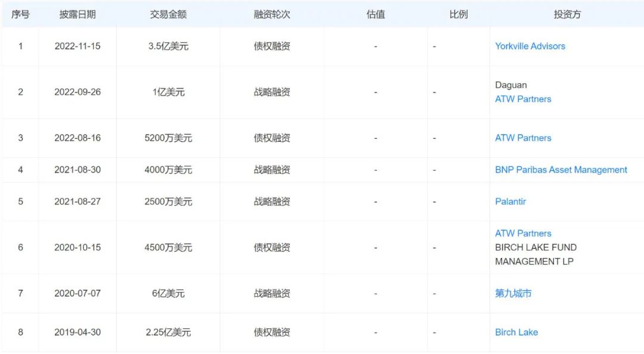The height and width of the screenshot is (354, 644).
Task: Open ATW Partners link in row 2
Action: tap(523, 99)
